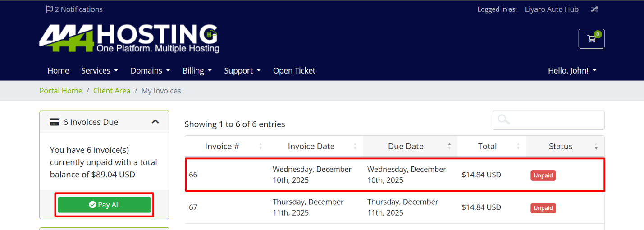
Task: Expand the Hello, John! account menu
Action: [x=572, y=71]
